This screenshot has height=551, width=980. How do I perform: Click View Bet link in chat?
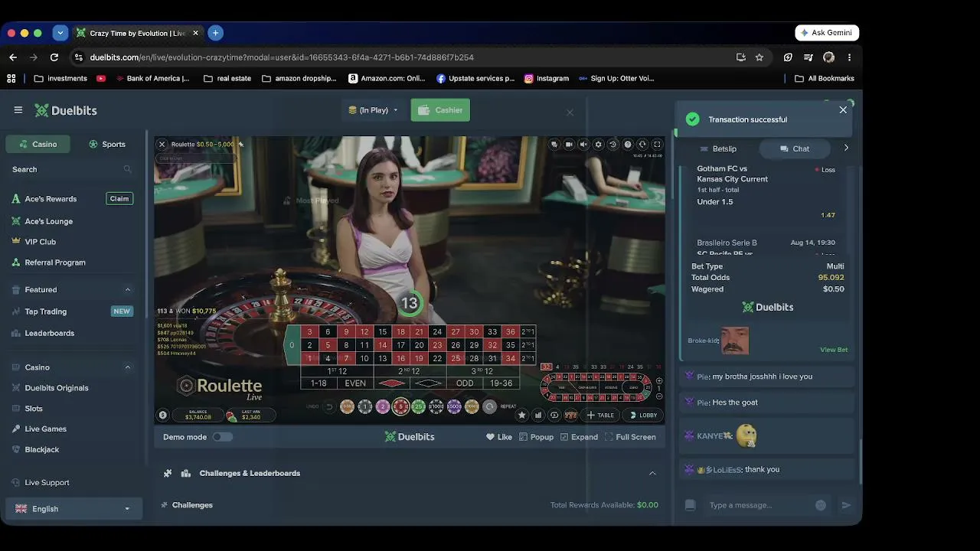834,350
